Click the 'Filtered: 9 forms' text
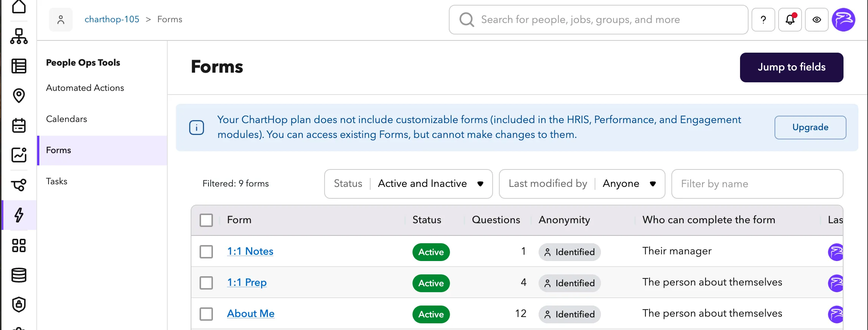This screenshot has height=330, width=868. [x=236, y=184]
